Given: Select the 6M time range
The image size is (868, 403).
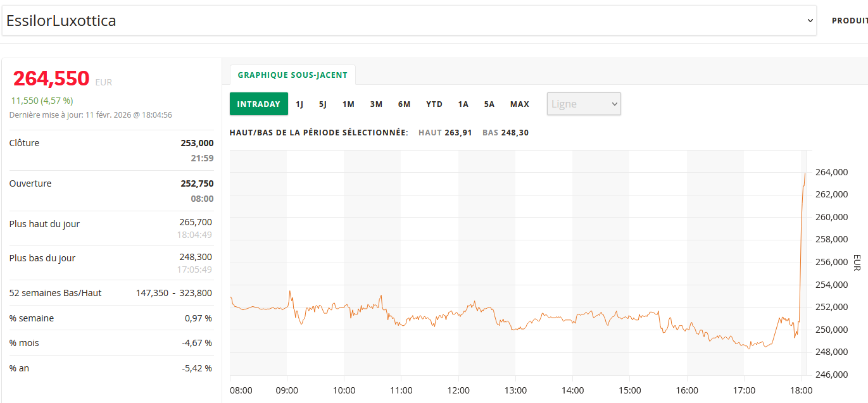Looking at the screenshot, I should click(404, 104).
